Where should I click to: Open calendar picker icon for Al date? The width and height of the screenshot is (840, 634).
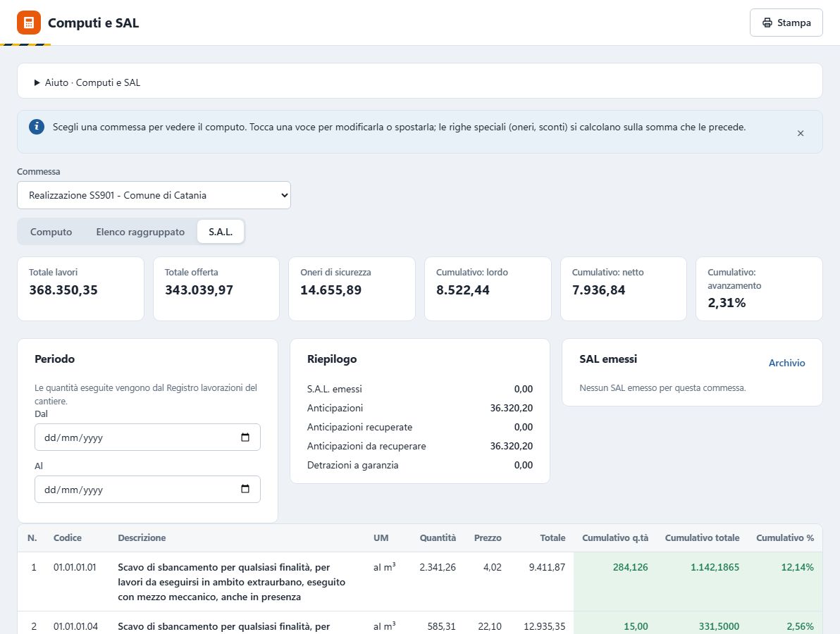[245, 489]
